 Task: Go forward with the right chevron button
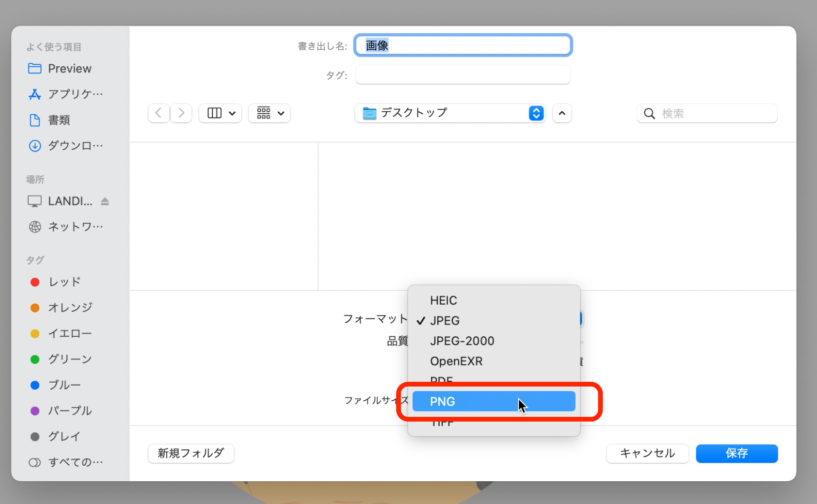coord(181,113)
